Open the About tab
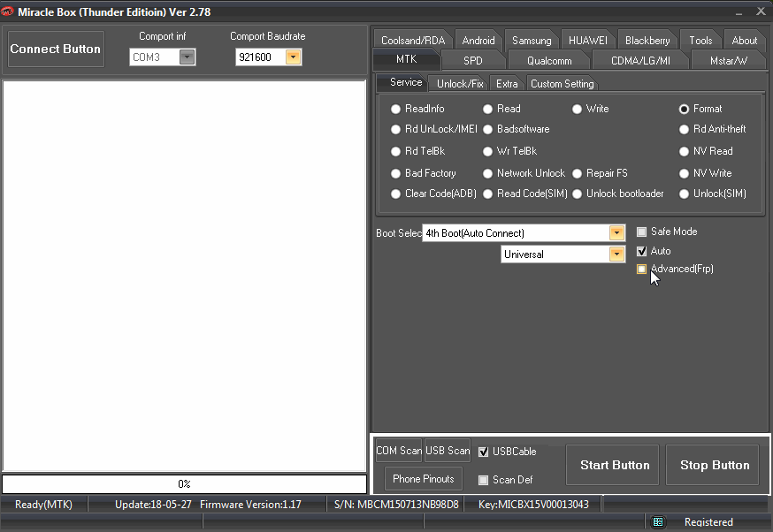 745,41
